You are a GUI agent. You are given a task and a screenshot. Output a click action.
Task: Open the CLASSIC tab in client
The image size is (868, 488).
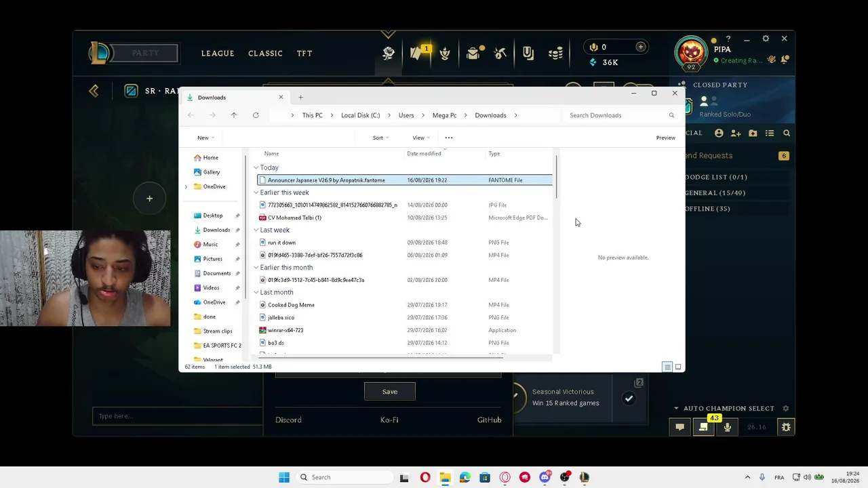click(265, 54)
